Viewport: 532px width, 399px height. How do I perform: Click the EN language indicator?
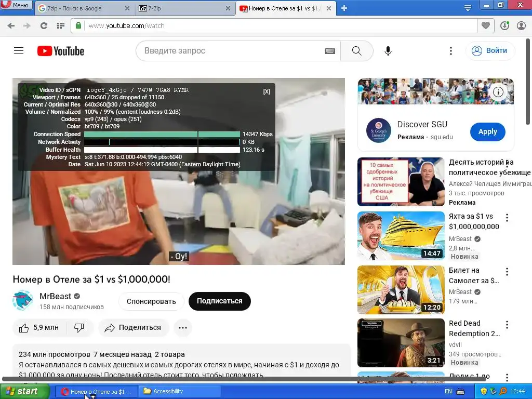(x=448, y=392)
